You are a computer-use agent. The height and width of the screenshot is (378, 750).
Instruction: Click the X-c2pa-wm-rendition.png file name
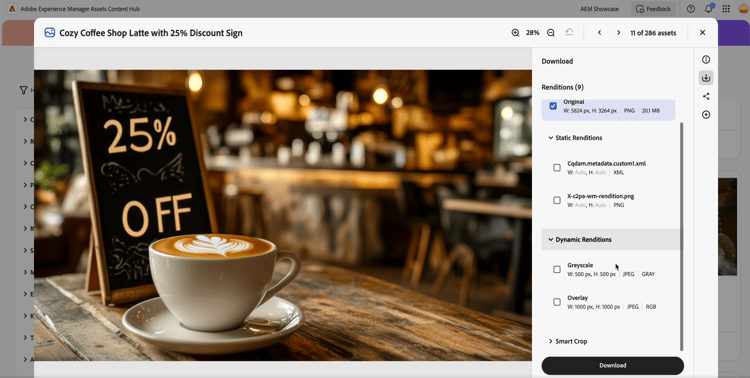(x=601, y=196)
